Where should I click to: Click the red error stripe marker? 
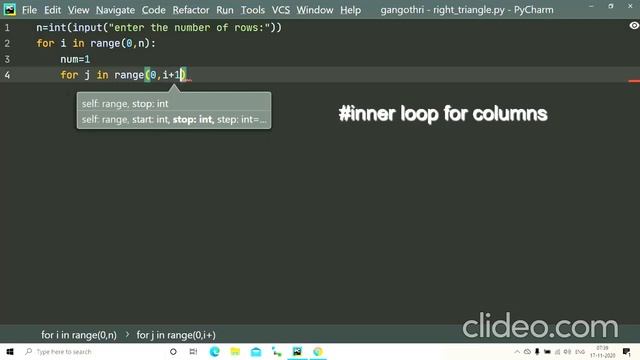point(634,81)
